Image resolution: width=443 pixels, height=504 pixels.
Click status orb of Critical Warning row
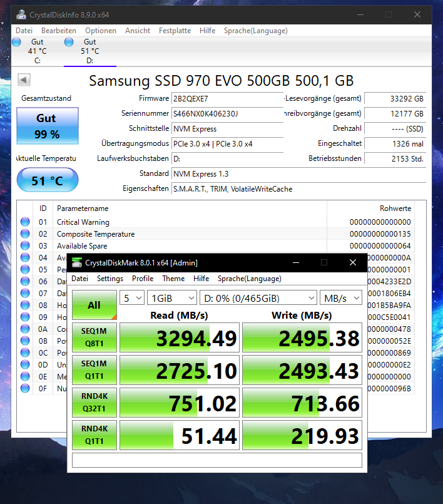tap(25, 222)
